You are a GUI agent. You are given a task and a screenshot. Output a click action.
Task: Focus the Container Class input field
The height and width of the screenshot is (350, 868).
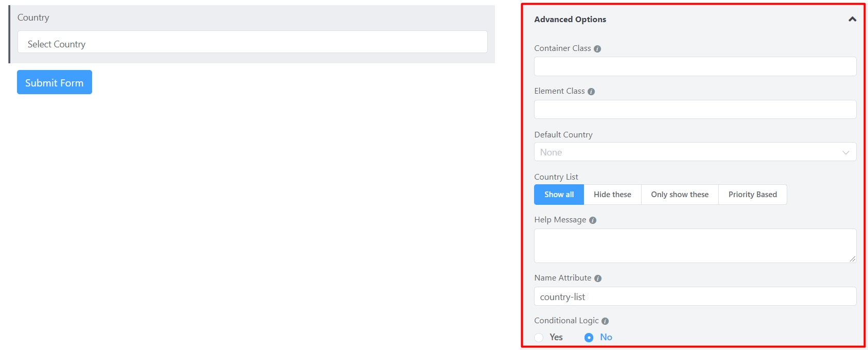click(695, 67)
